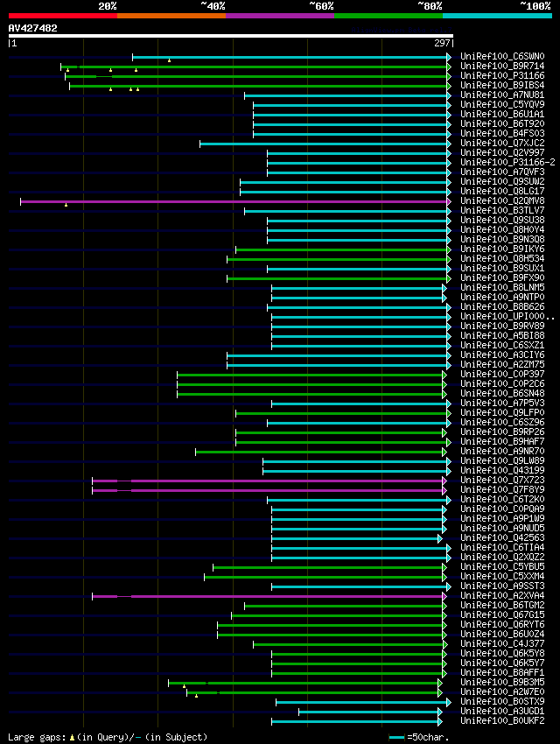The image size is (560, 744).
Task: Open the UniRef100_Q43199 hit link
Action: (502, 471)
